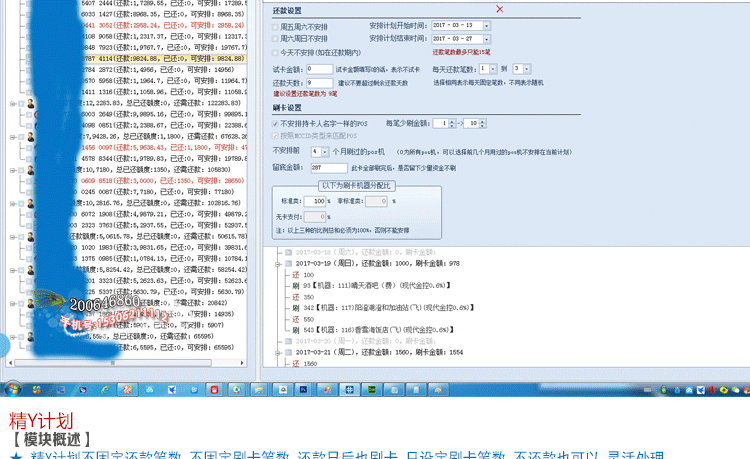Toggle 周六周日不安排 checkbox
This screenshot has height=459, width=750.
click(x=276, y=40)
